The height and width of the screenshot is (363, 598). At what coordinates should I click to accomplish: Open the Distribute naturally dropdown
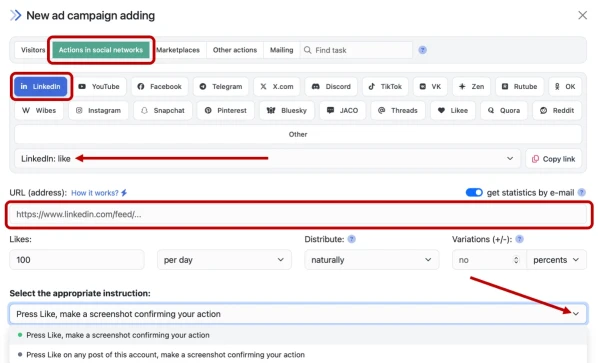click(x=371, y=260)
